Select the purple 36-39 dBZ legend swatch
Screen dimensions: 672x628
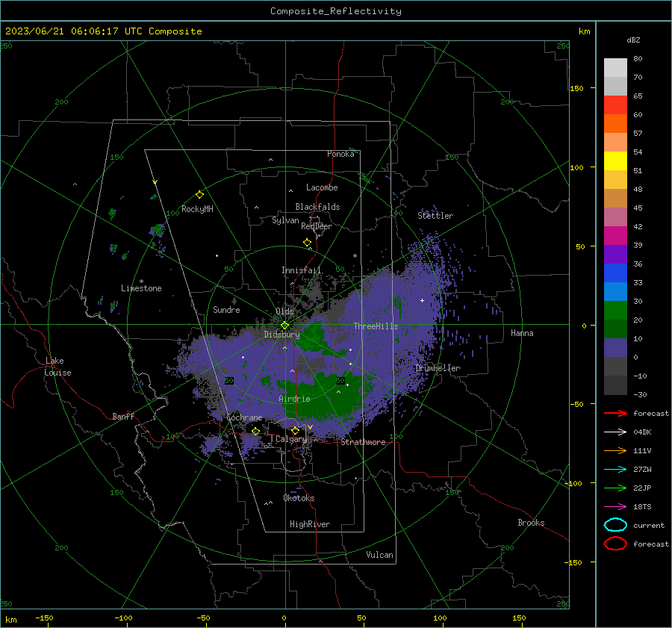[x=615, y=255]
